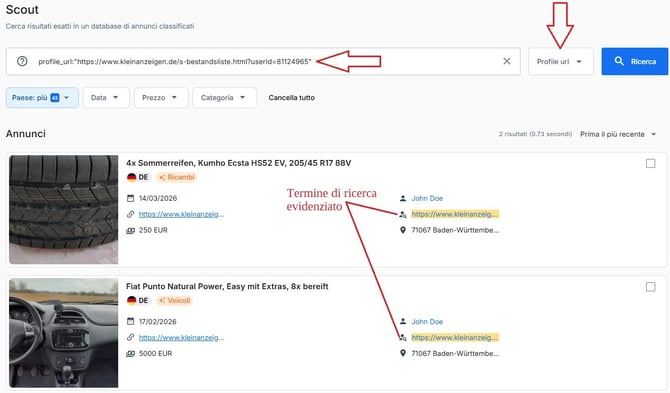Click the Scout page title
Image resolution: width=670 pixels, height=393 pixels.
tap(22, 9)
